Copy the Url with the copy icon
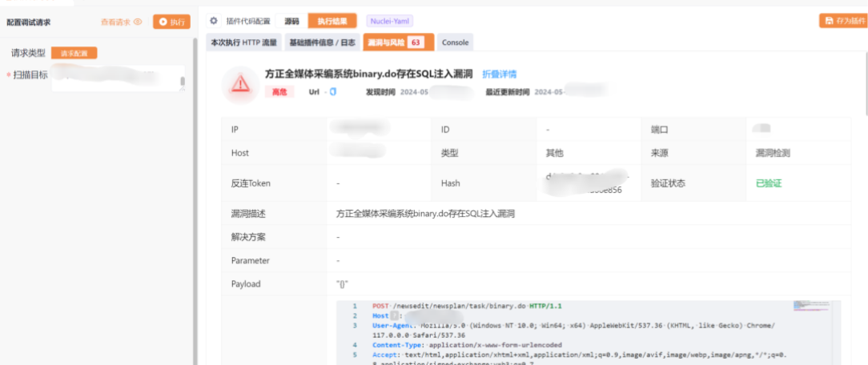This screenshot has width=868, height=365. click(332, 92)
